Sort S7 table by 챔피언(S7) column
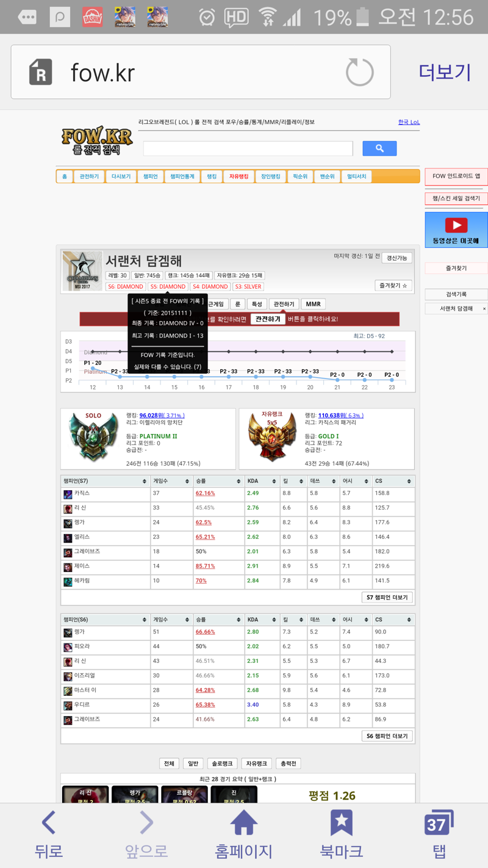The height and width of the screenshot is (868, 488). coord(105,481)
